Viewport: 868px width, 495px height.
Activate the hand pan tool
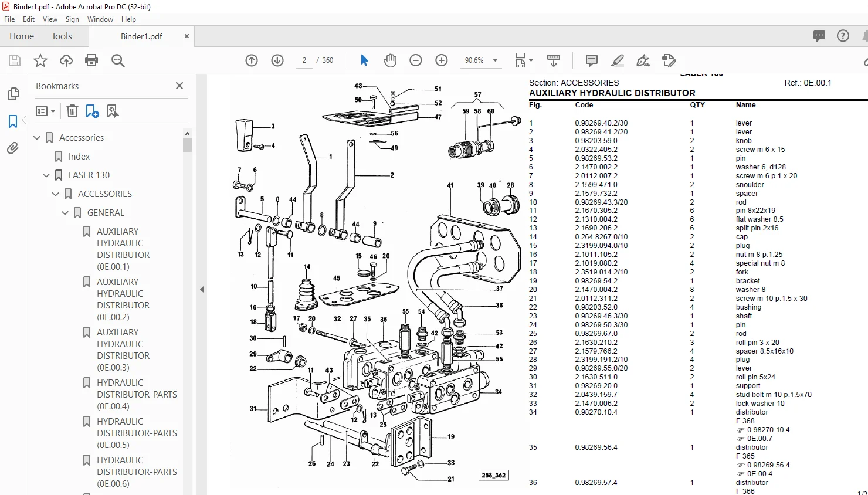point(390,60)
